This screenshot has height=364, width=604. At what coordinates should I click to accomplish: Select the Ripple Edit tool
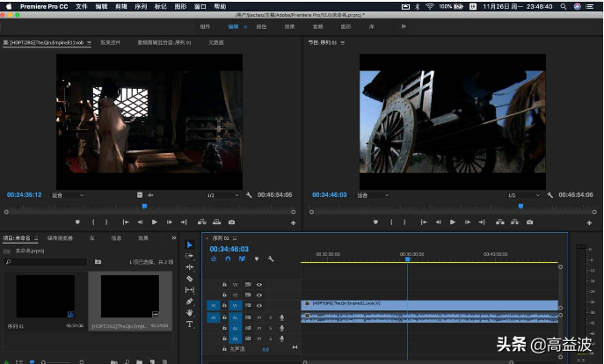click(190, 267)
